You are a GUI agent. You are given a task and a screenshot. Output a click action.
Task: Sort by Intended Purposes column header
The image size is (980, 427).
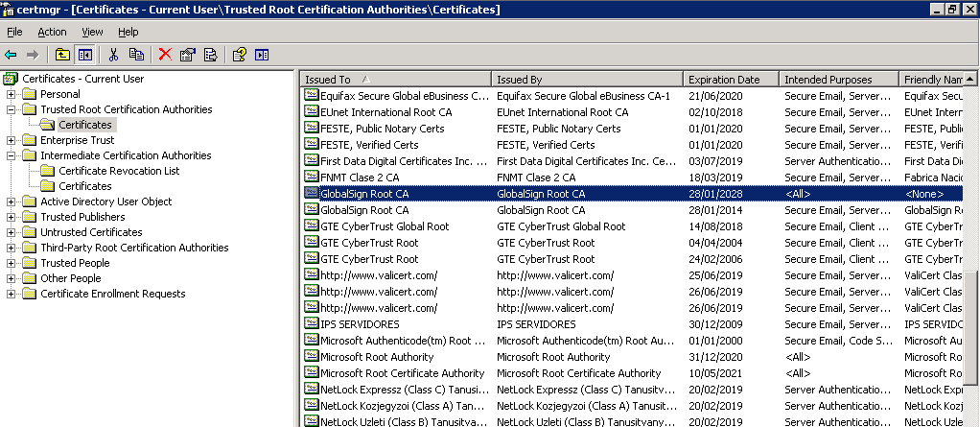click(839, 80)
